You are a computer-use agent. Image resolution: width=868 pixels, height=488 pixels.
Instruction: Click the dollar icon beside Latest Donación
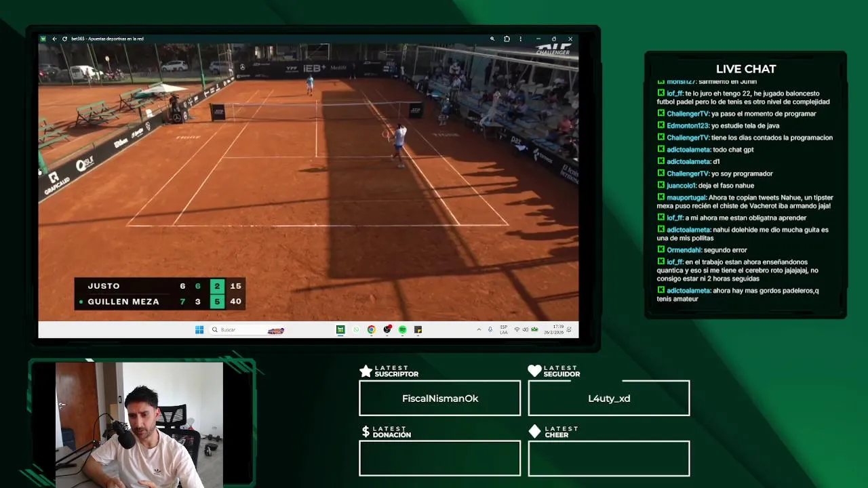pyautogui.click(x=366, y=432)
